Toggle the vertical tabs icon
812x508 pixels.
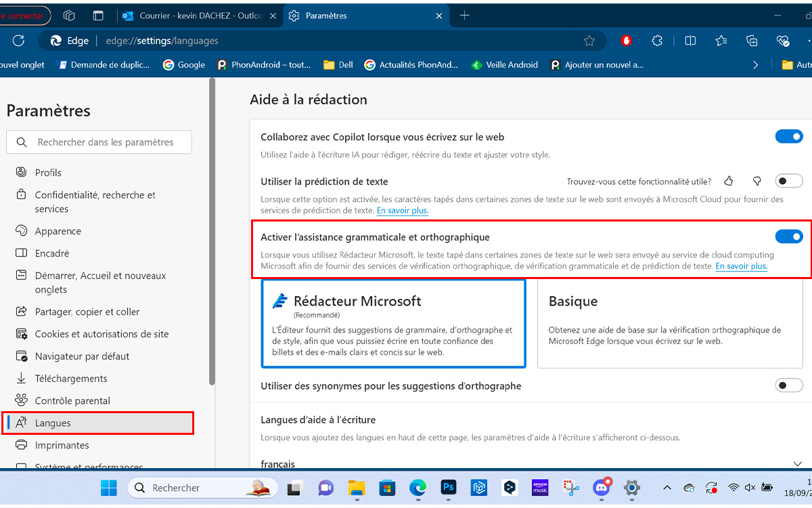99,16
